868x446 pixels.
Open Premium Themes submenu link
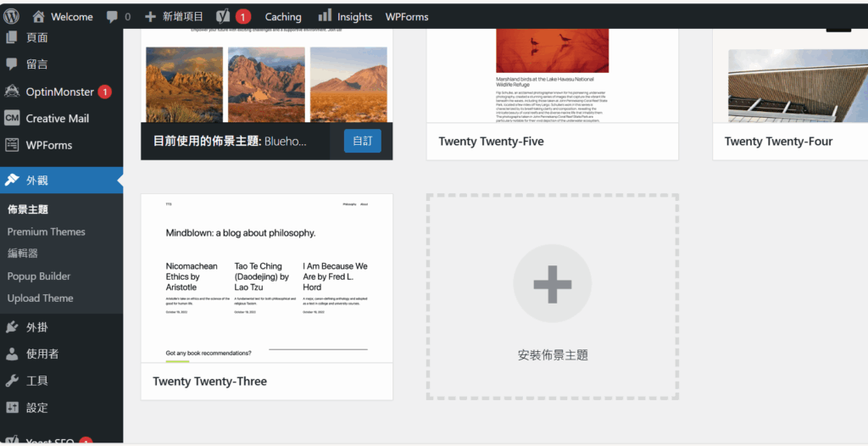(x=47, y=231)
